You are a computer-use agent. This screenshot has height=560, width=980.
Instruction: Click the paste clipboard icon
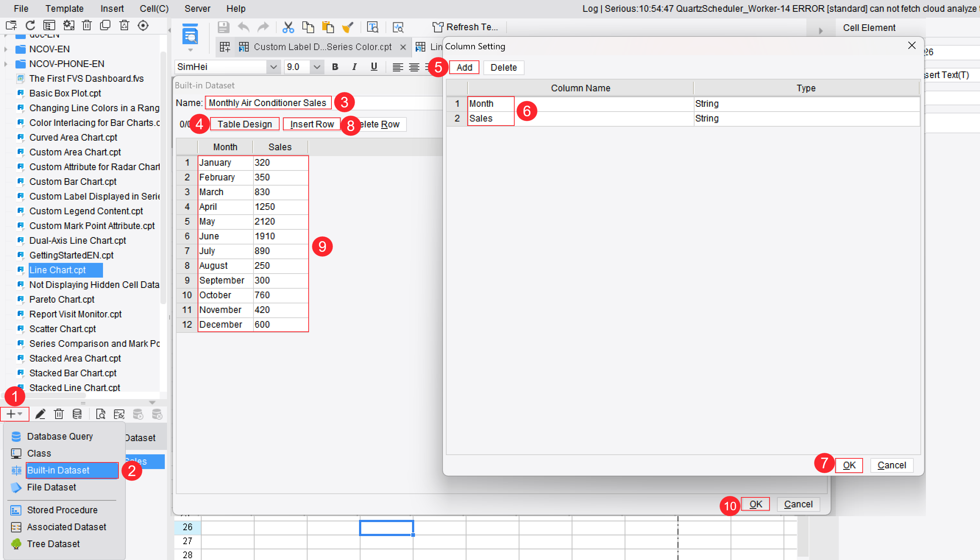[328, 27]
